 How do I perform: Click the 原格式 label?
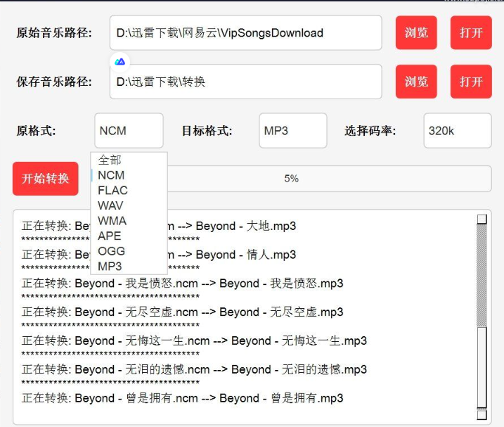tap(36, 131)
